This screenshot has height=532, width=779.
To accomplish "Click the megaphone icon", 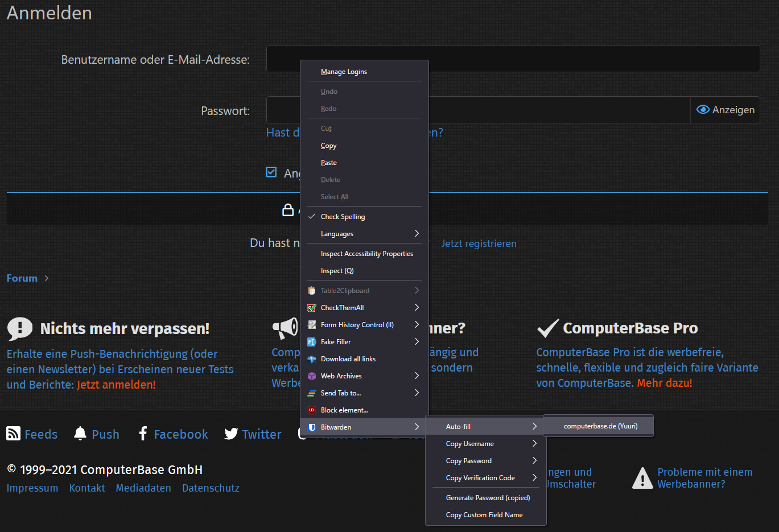I will click(285, 328).
